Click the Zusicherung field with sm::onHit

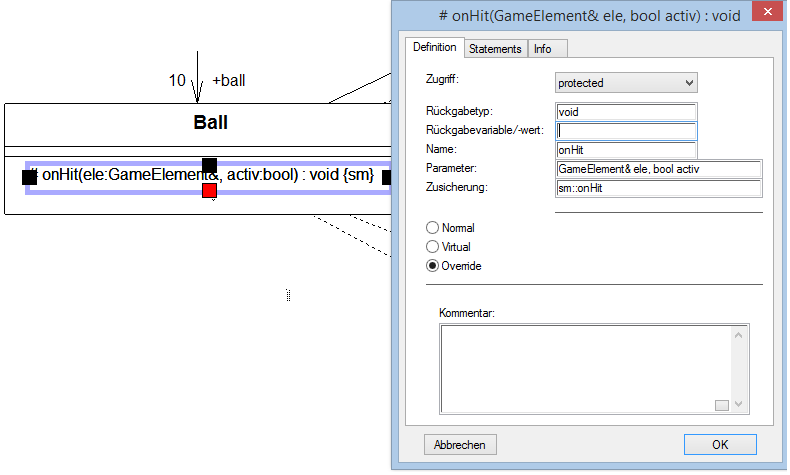click(x=658, y=188)
